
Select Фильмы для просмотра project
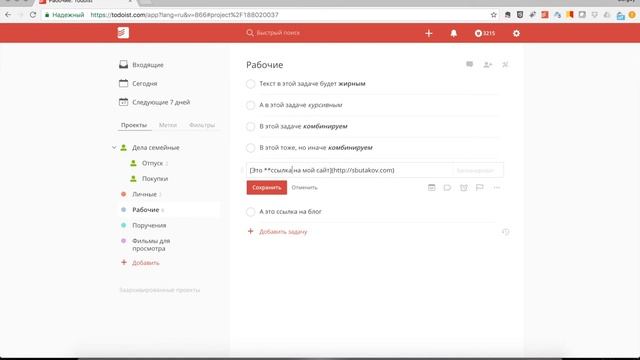point(151,244)
